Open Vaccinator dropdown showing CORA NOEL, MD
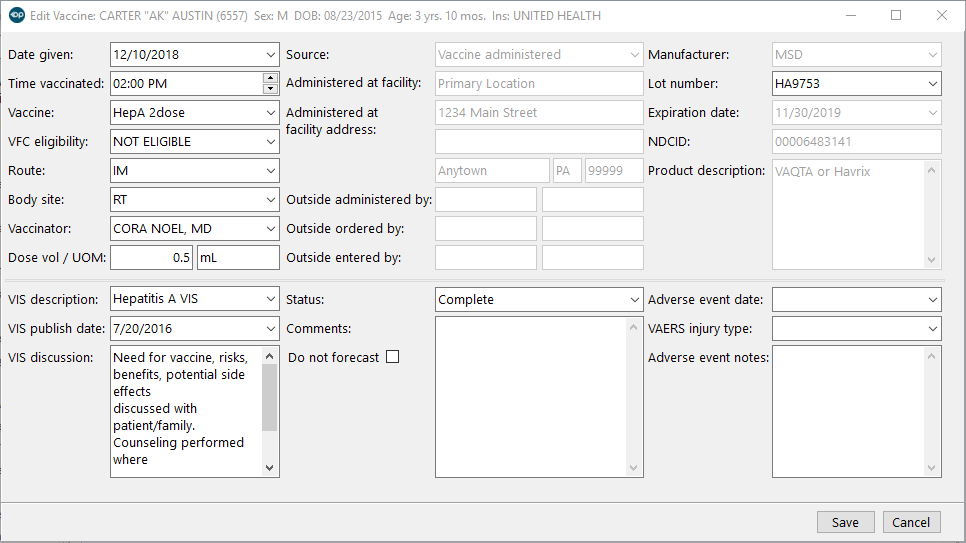Viewport: 966px width, 543px height. [270, 229]
